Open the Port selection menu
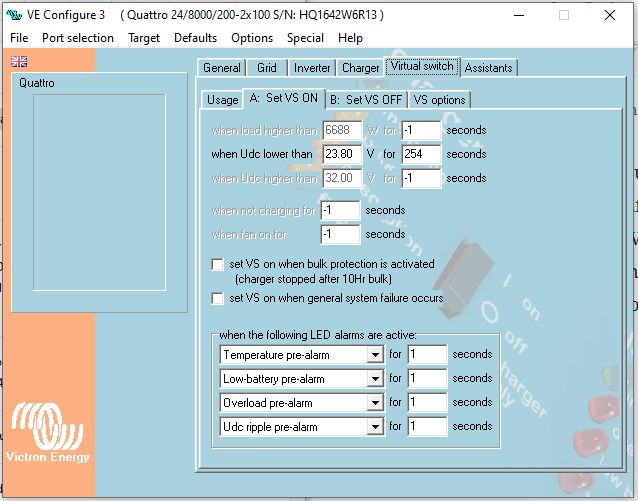 (78, 38)
